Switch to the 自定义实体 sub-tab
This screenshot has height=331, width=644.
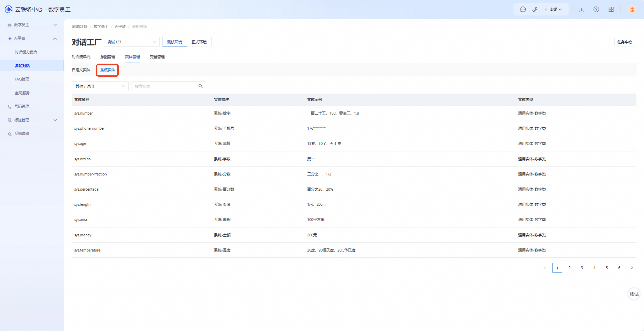coord(81,70)
